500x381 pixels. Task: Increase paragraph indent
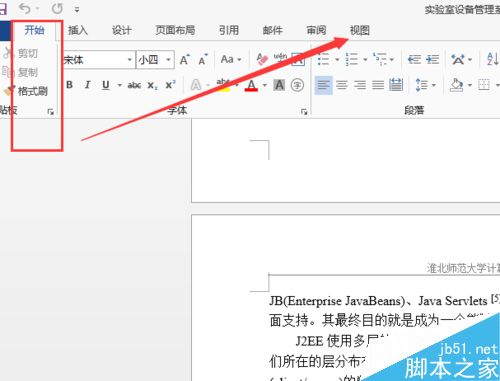pyautogui.click(x=432, y=60)
